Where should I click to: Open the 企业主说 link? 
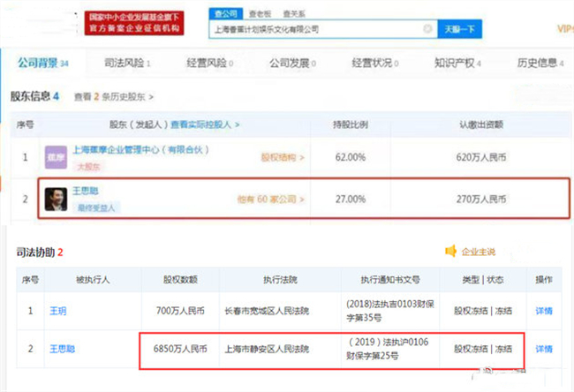[478, 252]
